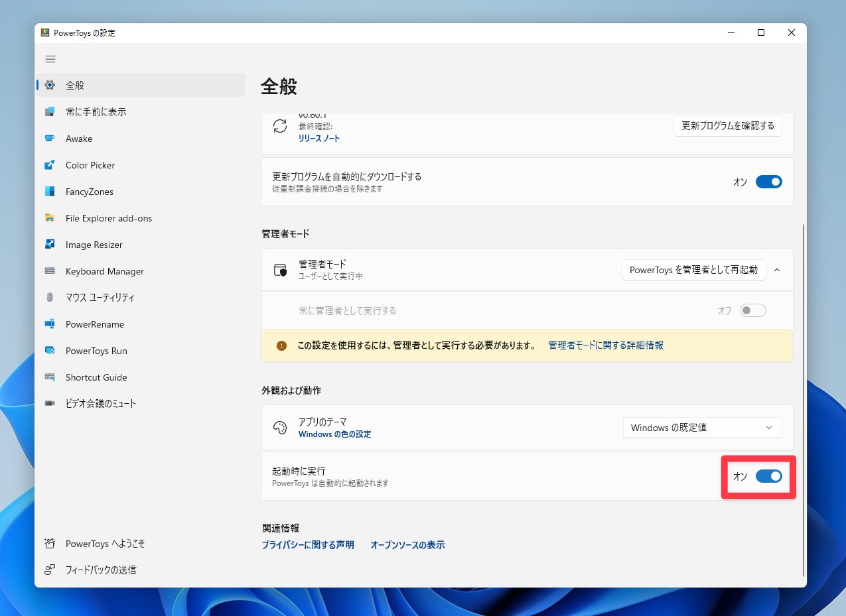The height and width of the screenshot is (616, 846).
Task: Click 更新プログラムを確認する button
Action: (x=727, y=126)
